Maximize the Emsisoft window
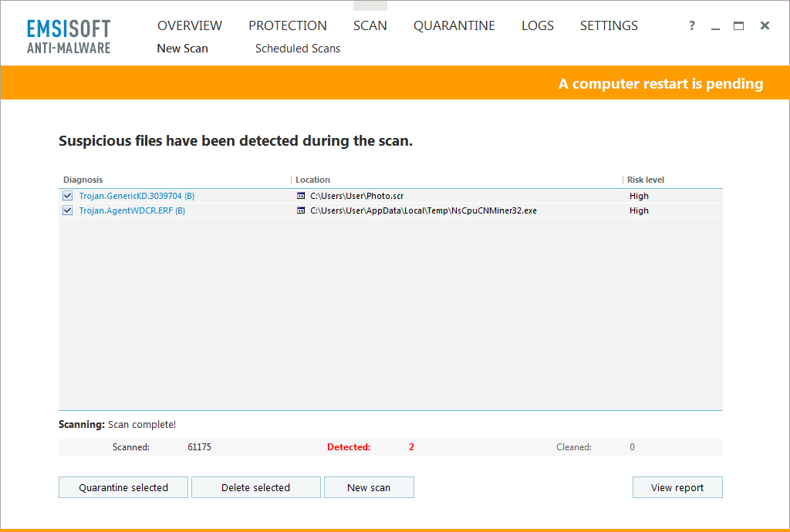 pos(738,25)
